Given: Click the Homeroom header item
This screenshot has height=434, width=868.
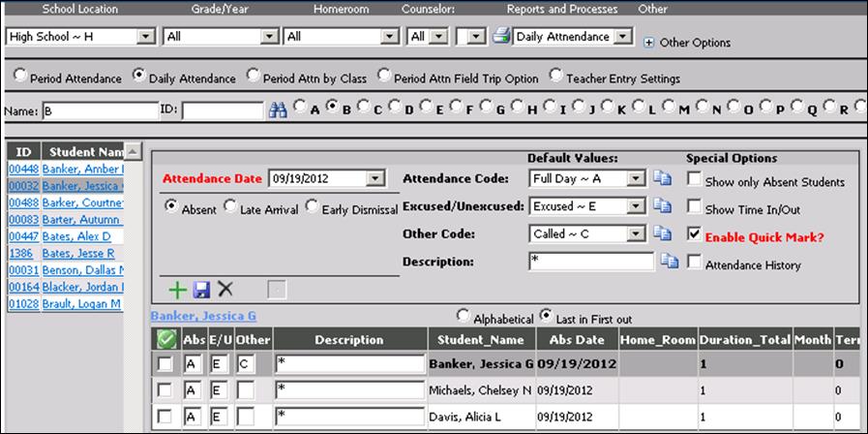Looking at the screenshot, I should coord(341,9).
